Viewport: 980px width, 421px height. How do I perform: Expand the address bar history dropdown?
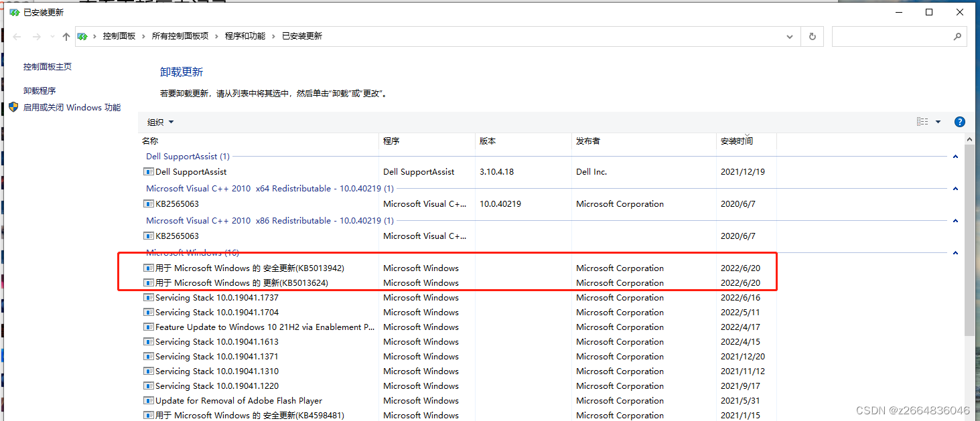791,36
